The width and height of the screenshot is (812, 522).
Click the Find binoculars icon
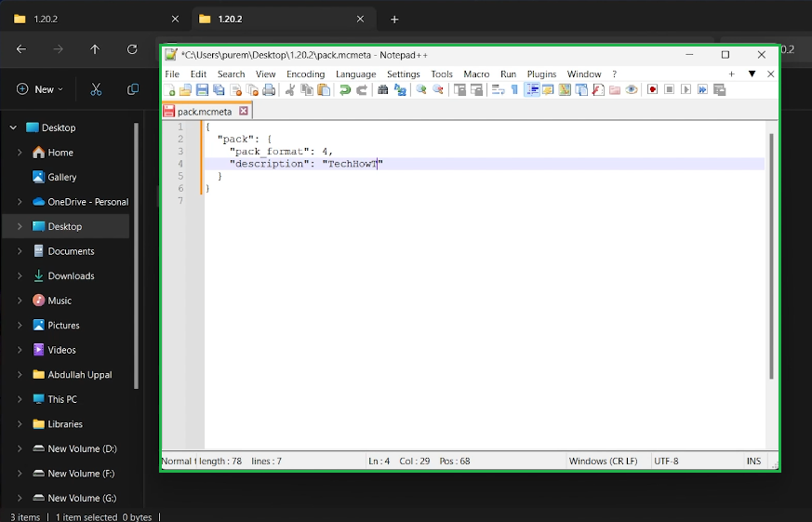(382, 90)
